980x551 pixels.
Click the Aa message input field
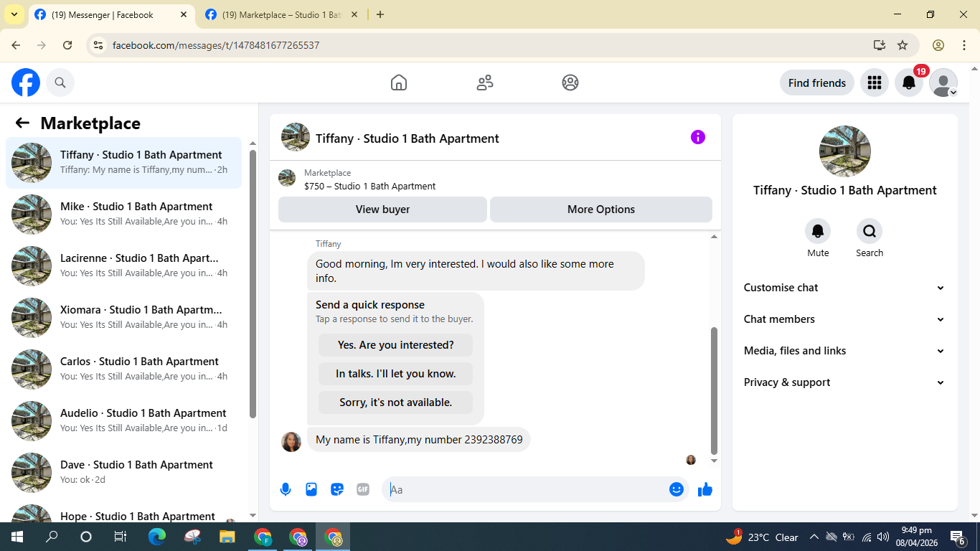tap(527, 489)
